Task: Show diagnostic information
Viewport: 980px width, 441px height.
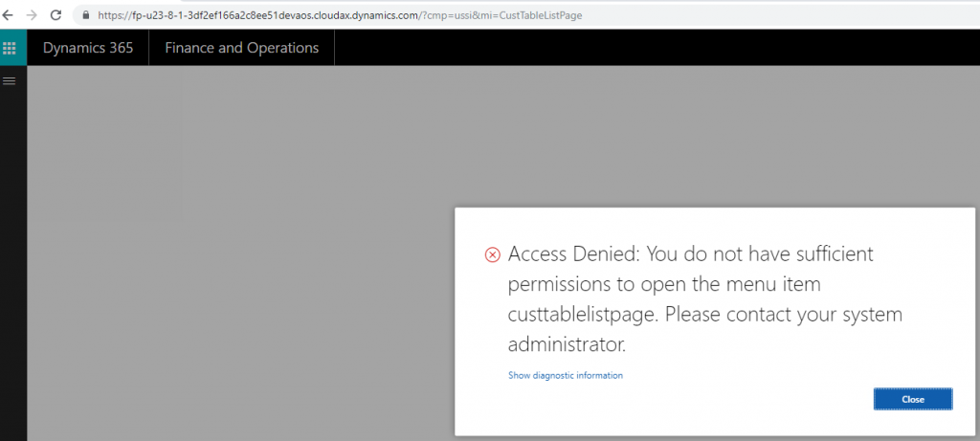Action: coord(565,375)
